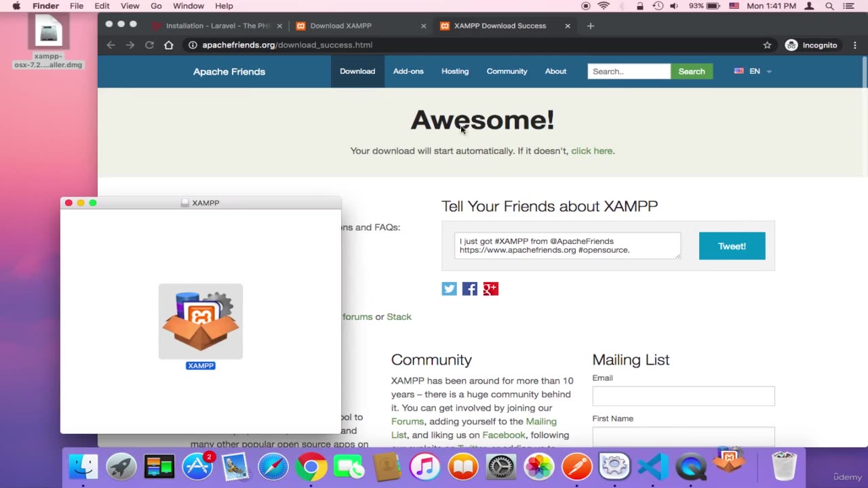This screenshot has height=488, width=868.
Task: Click the tweet message text area
Action: click(568, 246)
